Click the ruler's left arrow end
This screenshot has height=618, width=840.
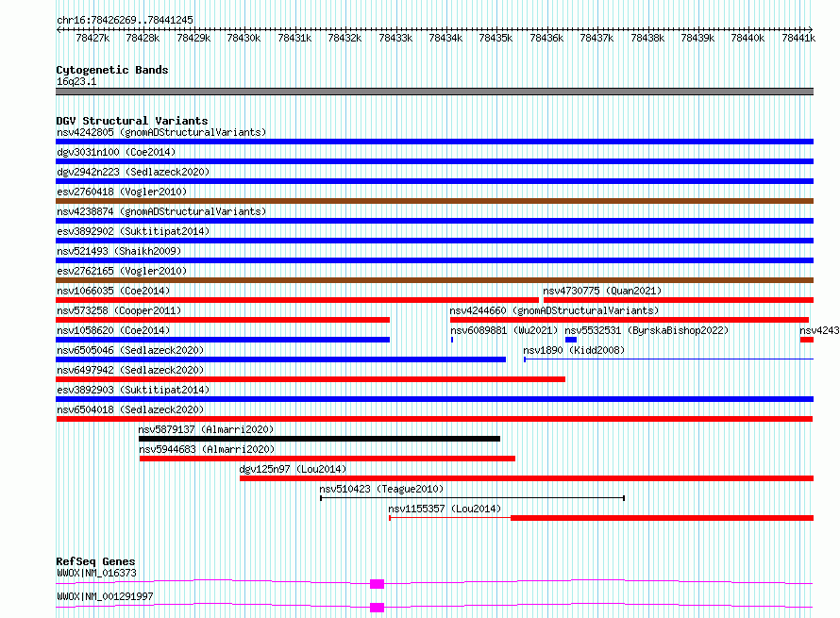click(x=59, y=29)
